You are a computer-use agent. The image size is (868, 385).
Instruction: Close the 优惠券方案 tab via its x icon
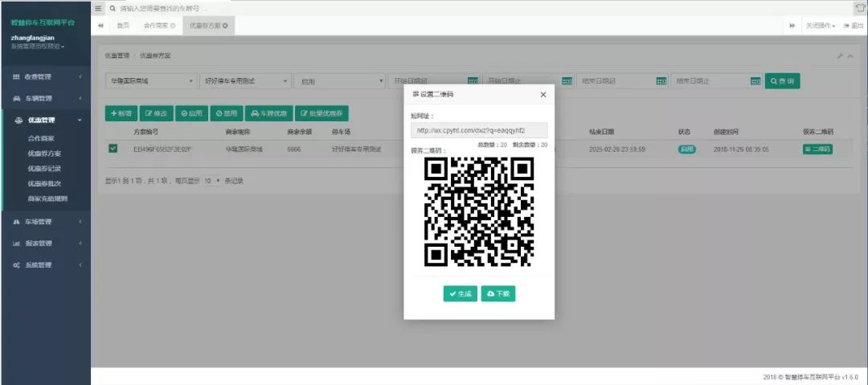225,26
